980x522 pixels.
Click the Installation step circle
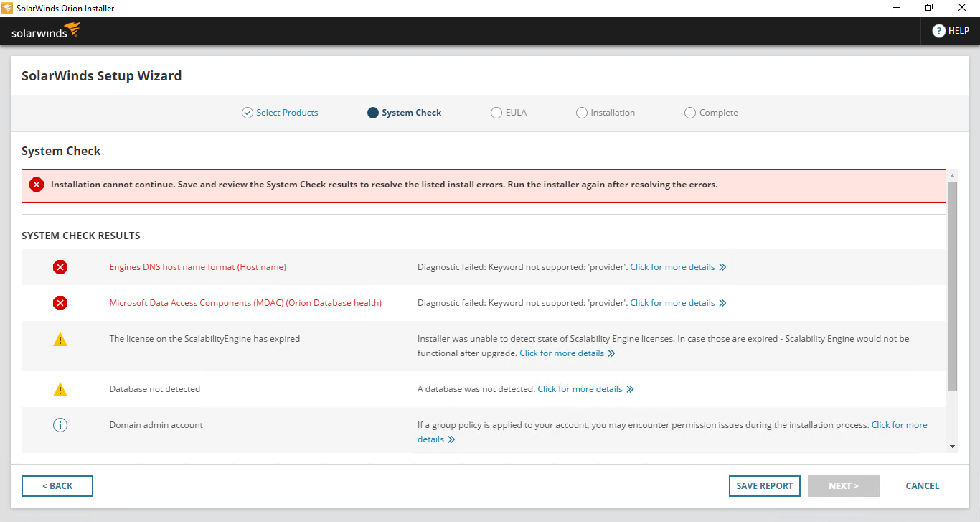[x=582, y=113]
